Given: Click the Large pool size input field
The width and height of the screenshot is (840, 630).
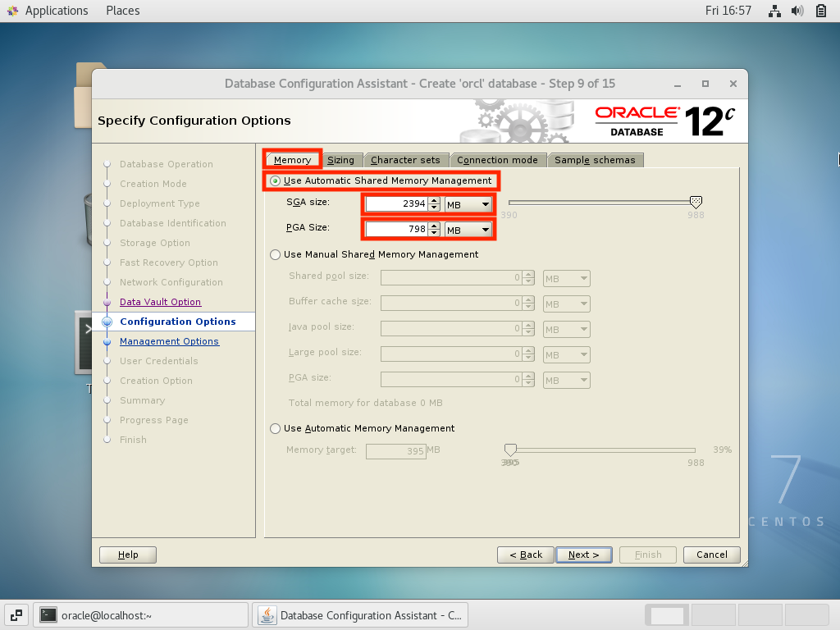Looking at the screenshot, I should (x=451, y=354).
